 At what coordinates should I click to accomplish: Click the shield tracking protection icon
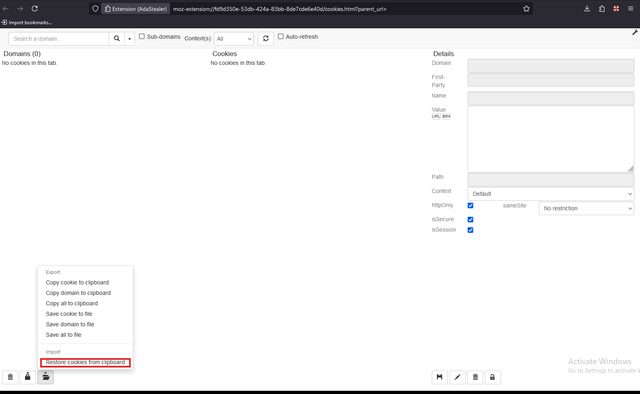(x=95, y=9)
